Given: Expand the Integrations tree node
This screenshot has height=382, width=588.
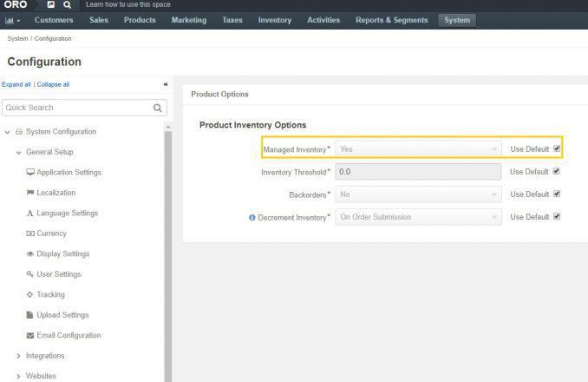Looking at the screenshot, I should [x=19, y=356].
